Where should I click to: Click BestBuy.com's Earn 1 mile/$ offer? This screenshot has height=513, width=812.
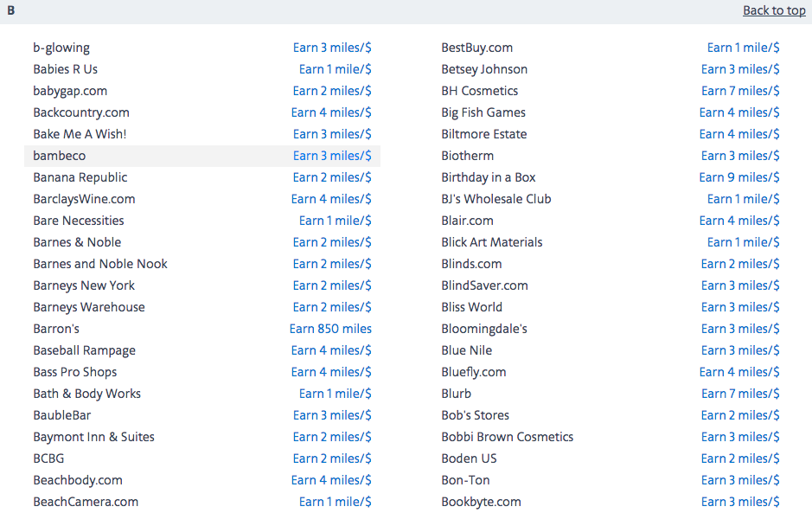tap(743, 48)
